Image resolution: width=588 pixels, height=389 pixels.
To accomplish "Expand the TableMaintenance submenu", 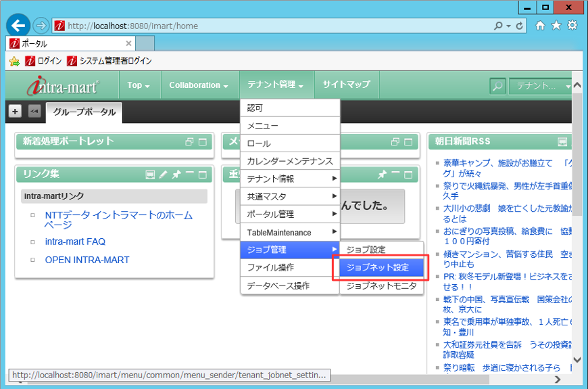I will pyautogui.click(x=290, y=232).
